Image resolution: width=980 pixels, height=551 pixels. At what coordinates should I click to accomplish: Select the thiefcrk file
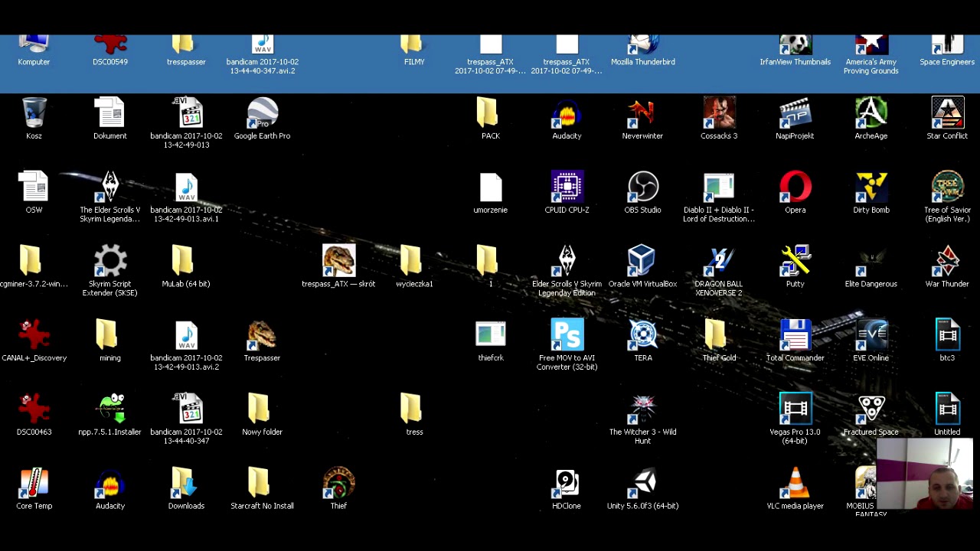[490, 341]
